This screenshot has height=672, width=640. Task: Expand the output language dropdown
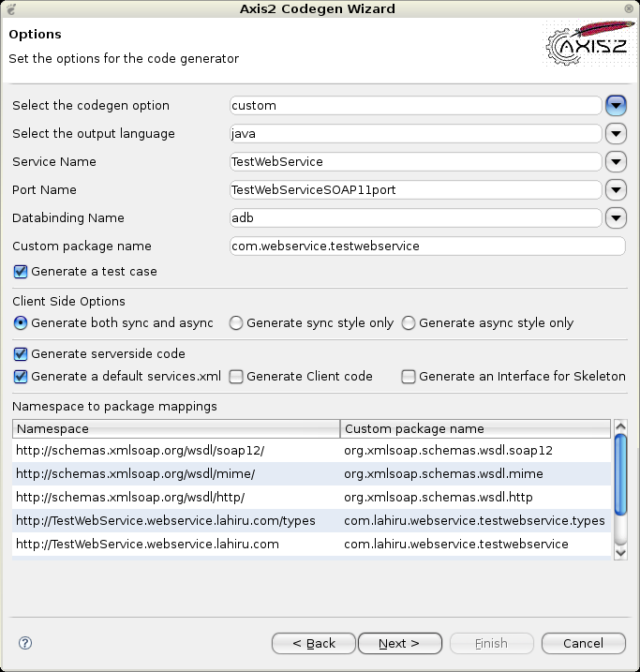point(616,133)
